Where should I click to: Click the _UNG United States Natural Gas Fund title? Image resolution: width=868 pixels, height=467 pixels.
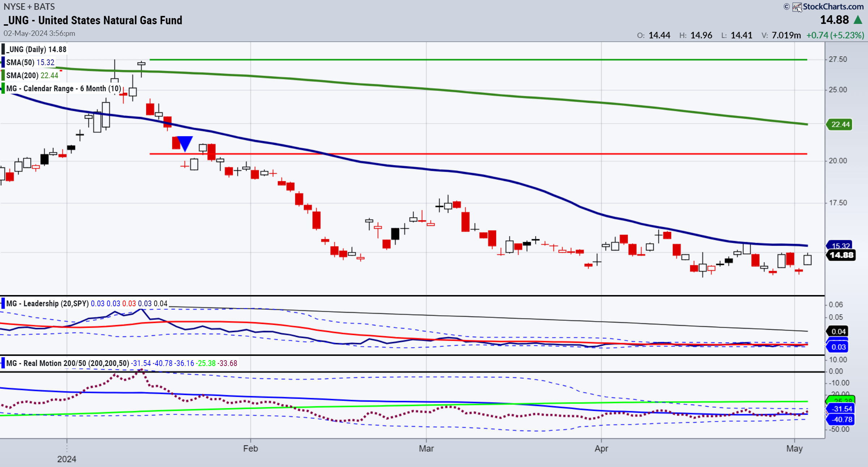click(x=93, y=20)
